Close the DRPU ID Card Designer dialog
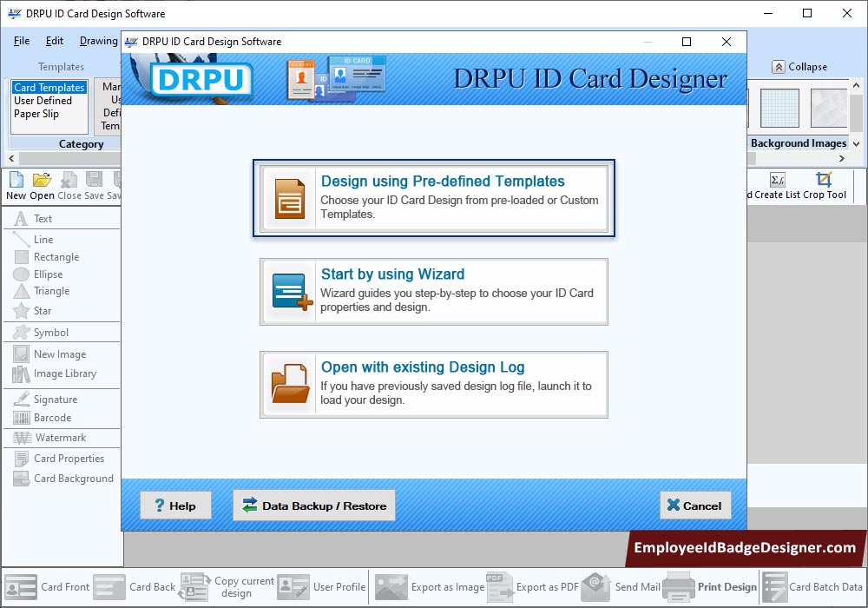The height and width of the screenshot is (608, 868). (727, 42)
